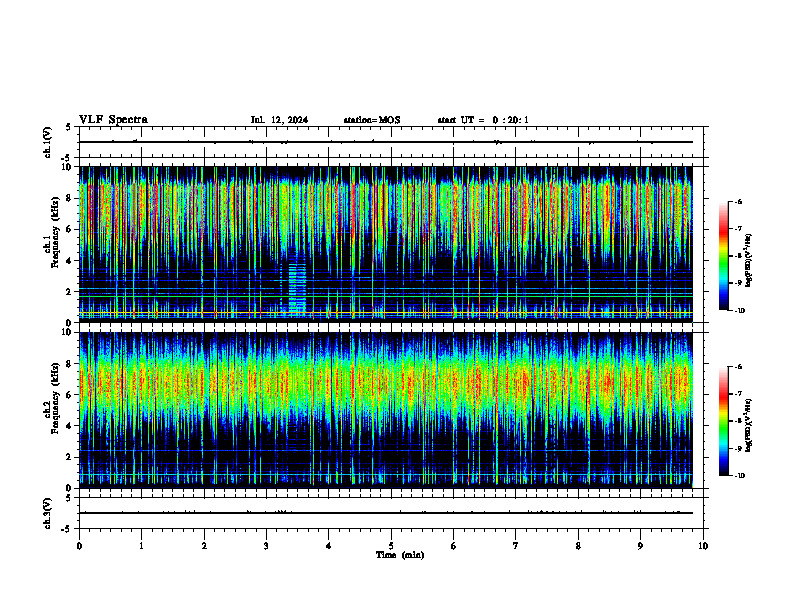Click the striped burst near 3.5 min in ch.1 spectrogram
The width and height of the screenshot is (792, 612).
point(297,288)
